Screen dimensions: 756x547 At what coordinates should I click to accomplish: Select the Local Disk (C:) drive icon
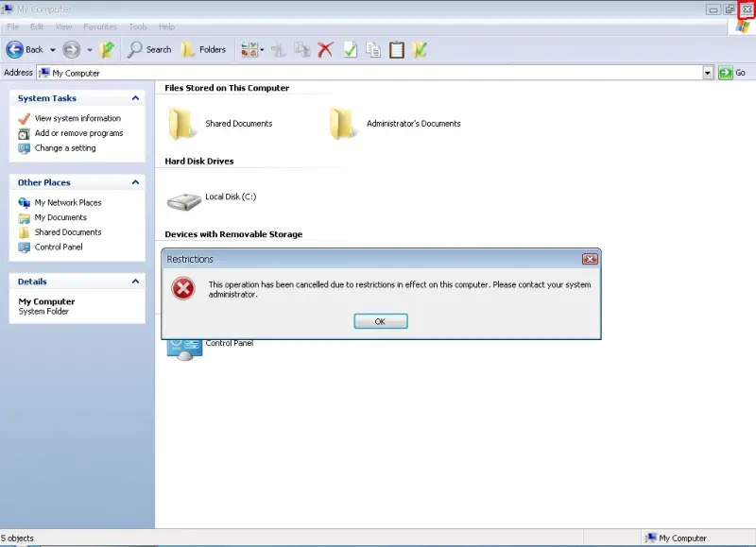pos(183,201)
